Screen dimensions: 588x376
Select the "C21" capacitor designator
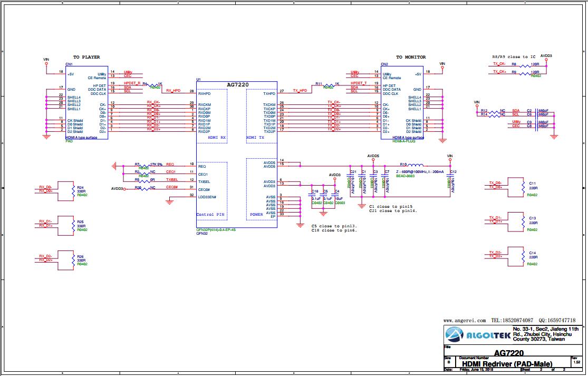pos(353,172)
